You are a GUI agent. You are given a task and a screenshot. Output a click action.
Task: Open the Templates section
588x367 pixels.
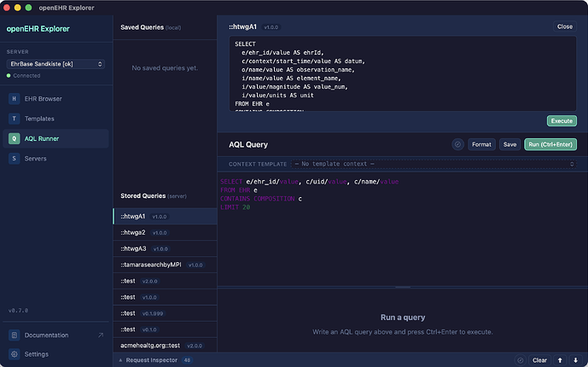point(55,119)
